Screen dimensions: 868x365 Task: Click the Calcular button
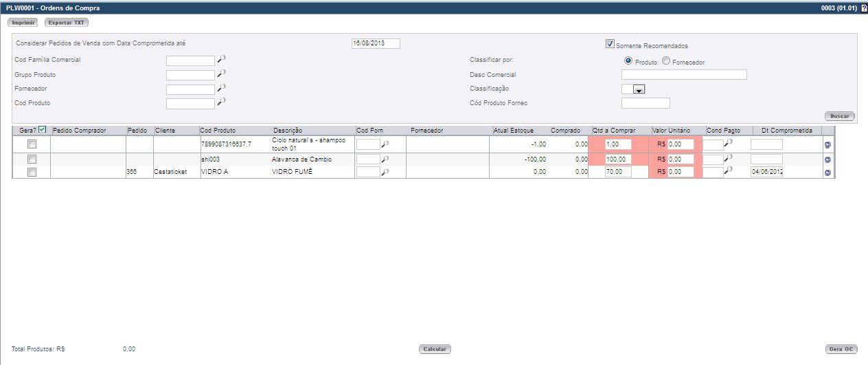(435, 349)
